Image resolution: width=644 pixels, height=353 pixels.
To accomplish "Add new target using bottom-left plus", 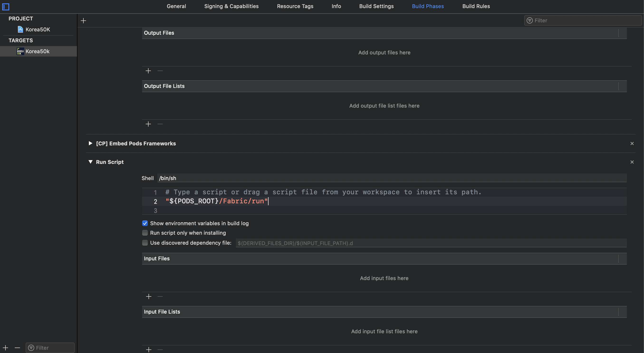I will (5, 348).
